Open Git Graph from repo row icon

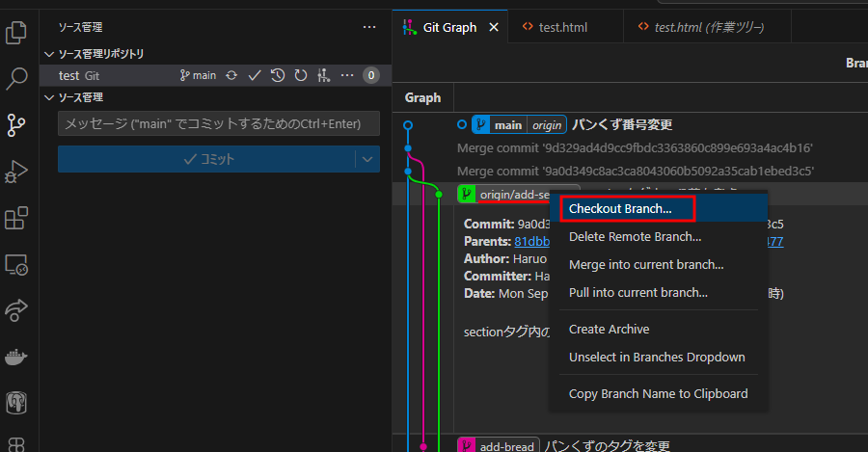(324, 75)
